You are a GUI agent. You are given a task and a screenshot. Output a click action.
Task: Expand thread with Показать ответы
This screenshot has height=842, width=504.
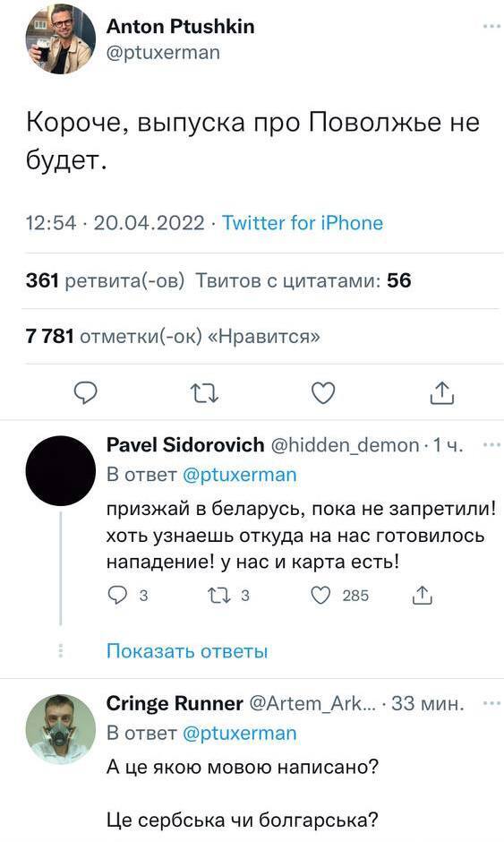pyautogui.click(x=187, y=651)
